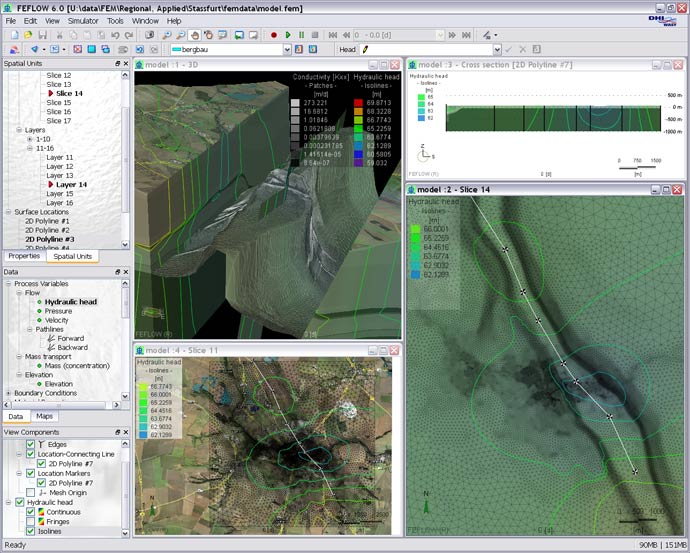The width and height of the screenshot is (690, 553).
Task: Uncheck Location-Connecting Line checkbox
Action: pos(30,454)
